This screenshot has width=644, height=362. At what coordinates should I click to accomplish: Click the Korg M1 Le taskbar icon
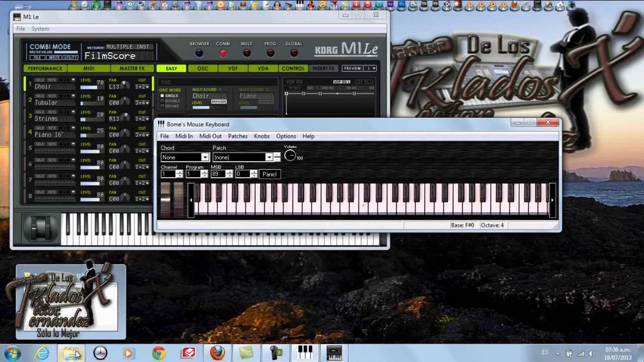334,353
